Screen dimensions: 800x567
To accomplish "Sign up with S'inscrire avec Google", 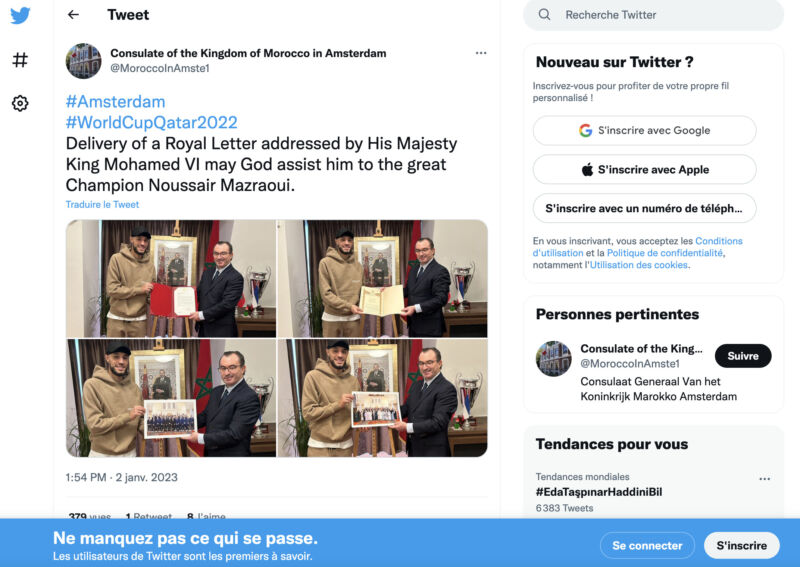I will click(x=644, y=131).
